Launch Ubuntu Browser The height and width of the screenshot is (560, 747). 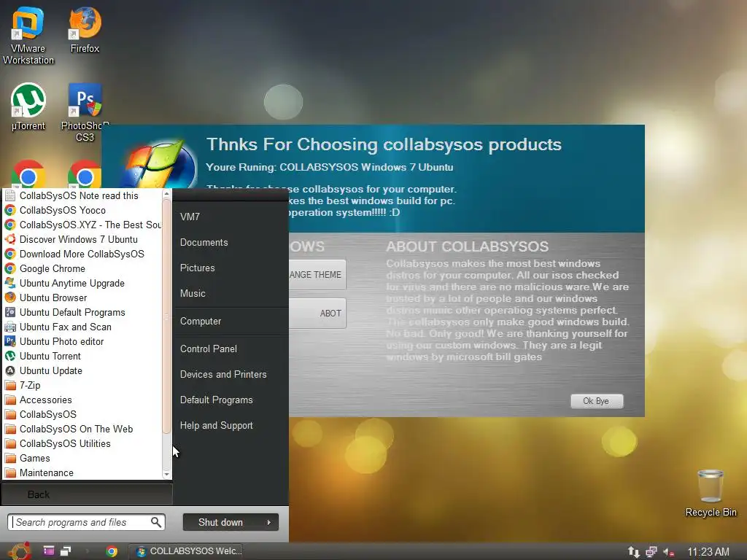point(83,297)
